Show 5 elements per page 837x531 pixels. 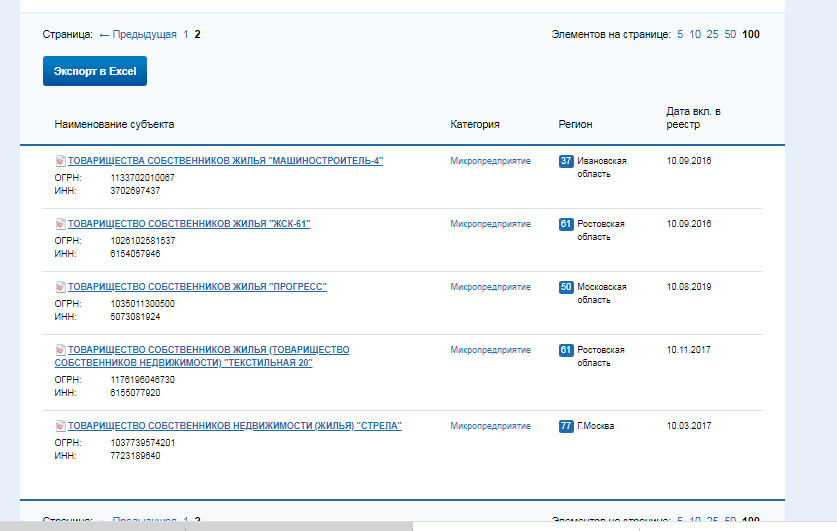click(x=680, y=34)
